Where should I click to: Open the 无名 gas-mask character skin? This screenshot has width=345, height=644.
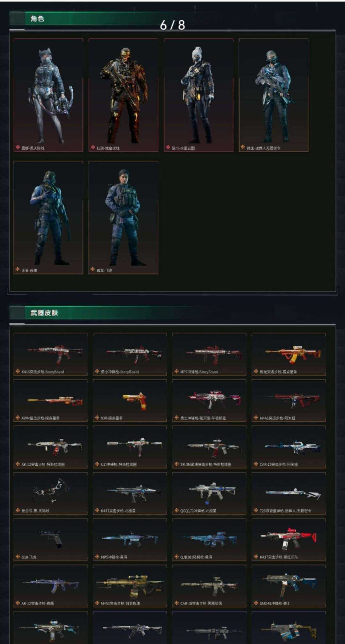[x=48, y=217]
